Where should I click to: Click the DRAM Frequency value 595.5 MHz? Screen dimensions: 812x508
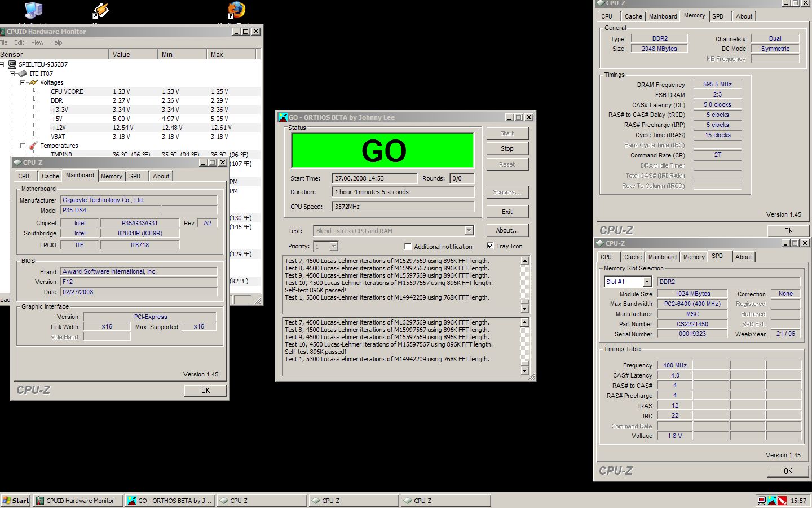coord(717,84)
